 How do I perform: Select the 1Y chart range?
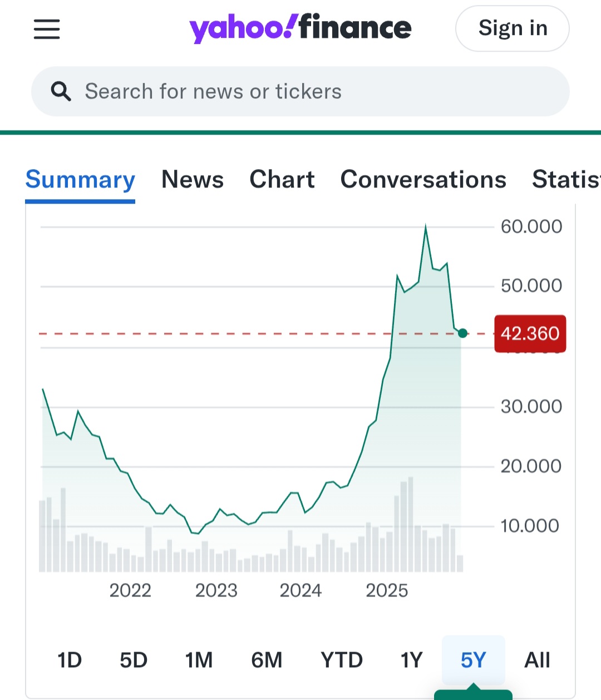412,660
